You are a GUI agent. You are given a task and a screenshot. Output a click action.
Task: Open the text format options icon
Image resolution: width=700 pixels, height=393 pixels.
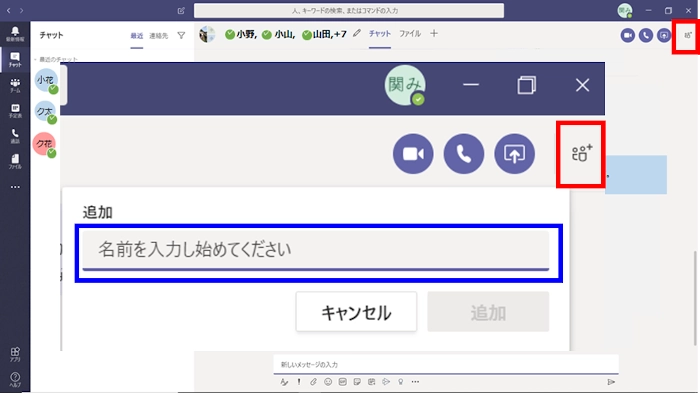tap(284, 382)
